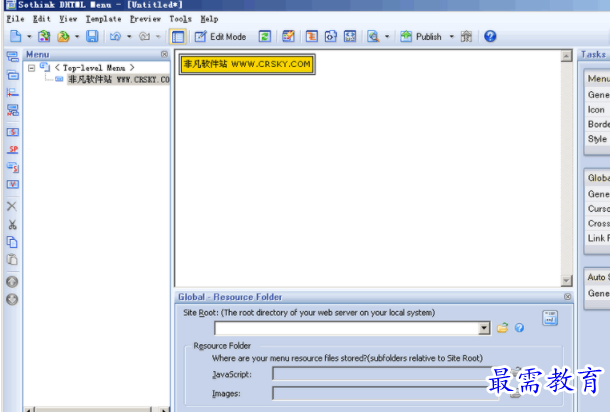Click the Site Root input field
Image resolution: width=610 pixels, height=412 pixels.
coord(347,328)
